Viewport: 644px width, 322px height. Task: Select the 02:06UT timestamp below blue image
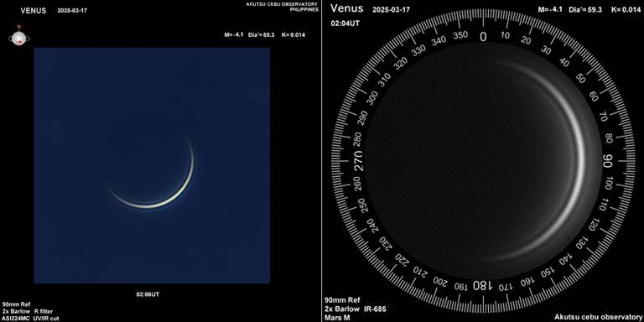[148, 294]
